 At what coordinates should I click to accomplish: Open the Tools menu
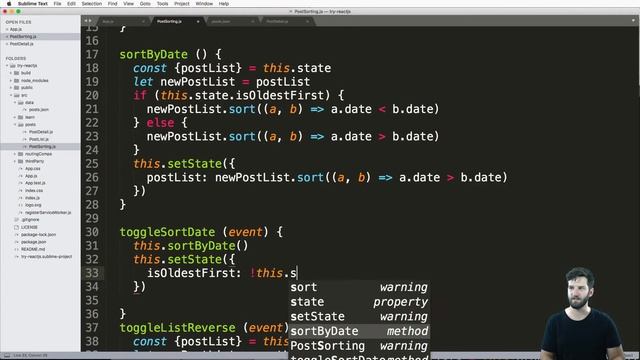point(162,4)
